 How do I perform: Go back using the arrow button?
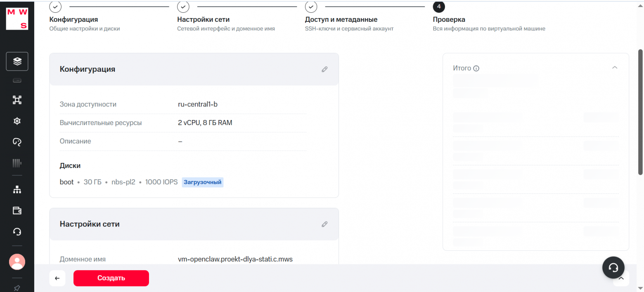(x=57, y=278)
